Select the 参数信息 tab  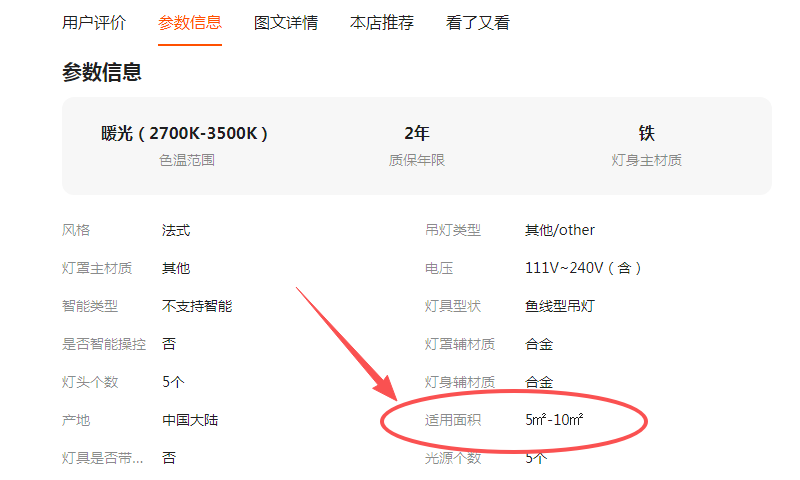pyautogui.click(x=190, y=22)
